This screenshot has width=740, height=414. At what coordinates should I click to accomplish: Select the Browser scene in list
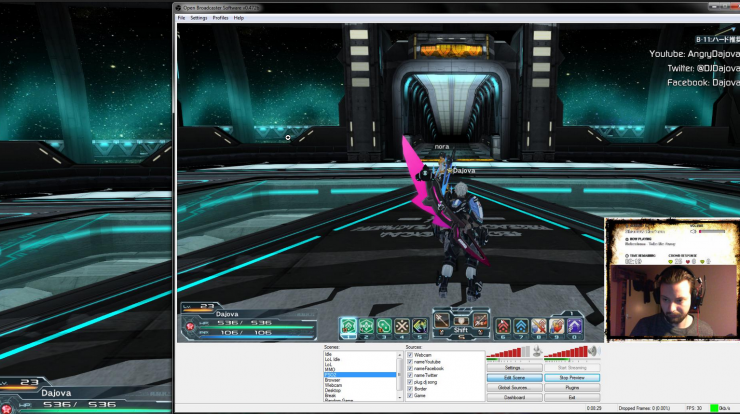pos(334,381)
